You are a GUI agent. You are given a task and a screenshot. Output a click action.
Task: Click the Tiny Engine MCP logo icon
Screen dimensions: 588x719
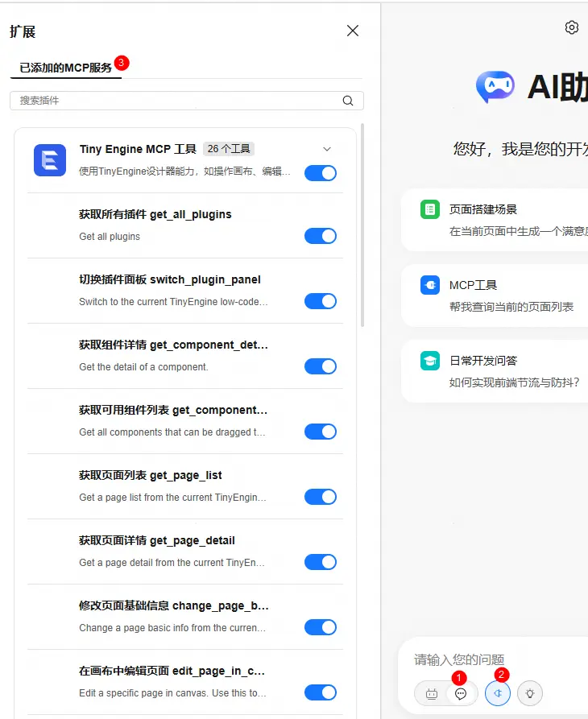(50, 160)
